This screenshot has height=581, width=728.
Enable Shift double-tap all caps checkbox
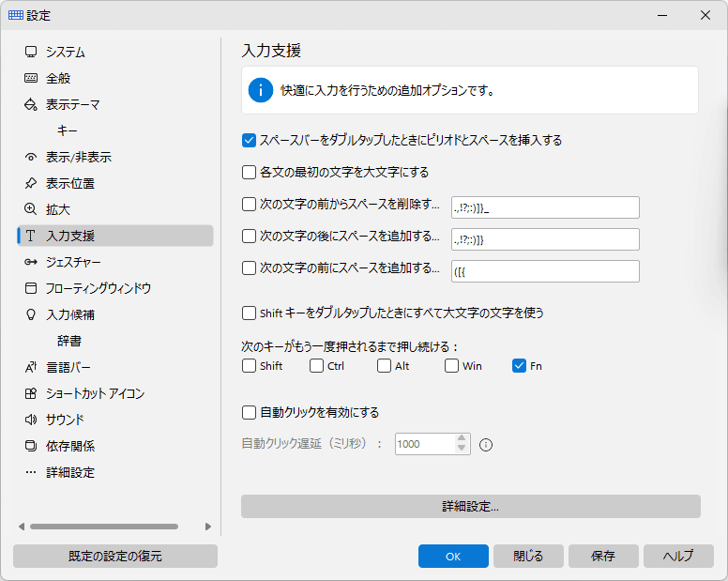pos(249,313)
